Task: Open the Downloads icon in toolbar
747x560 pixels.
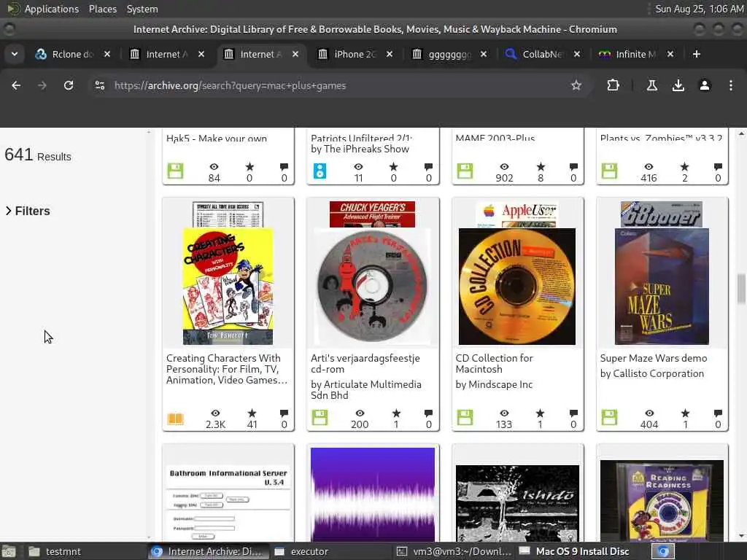Action: (x=678, y=85)
